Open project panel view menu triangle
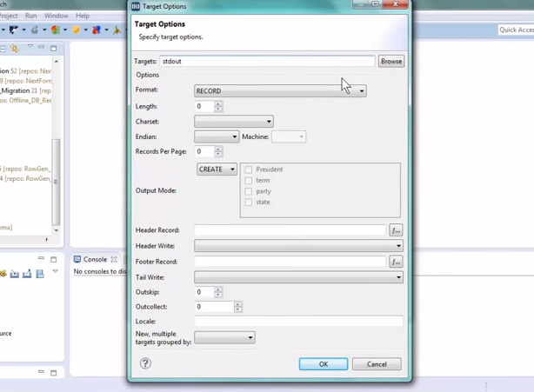 point(30,46)
